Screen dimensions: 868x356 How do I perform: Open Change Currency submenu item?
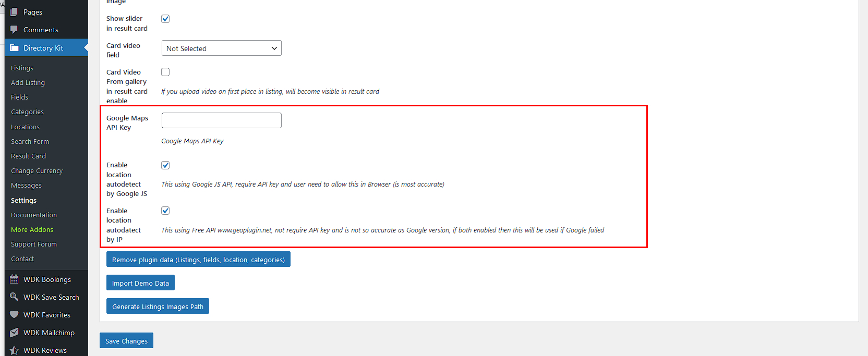[x=37, y=170]
